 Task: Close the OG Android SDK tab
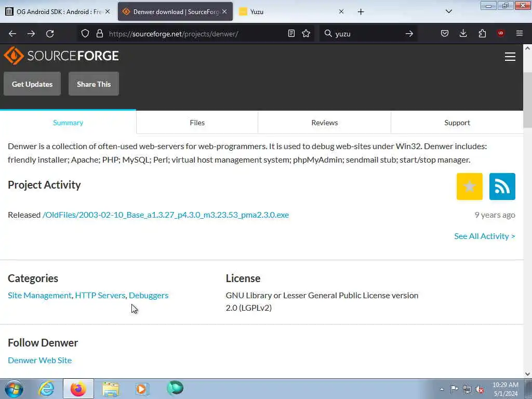(x=108, y=11)
